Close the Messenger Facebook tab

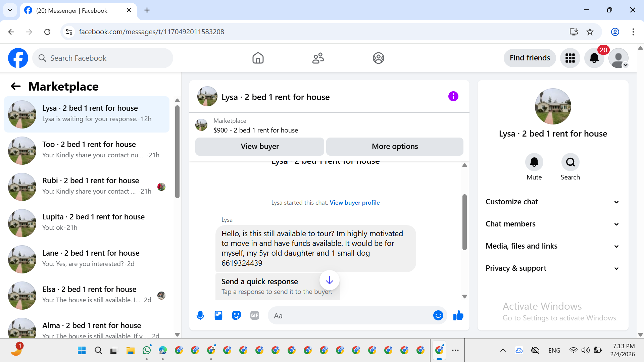[x=129, y=10]
